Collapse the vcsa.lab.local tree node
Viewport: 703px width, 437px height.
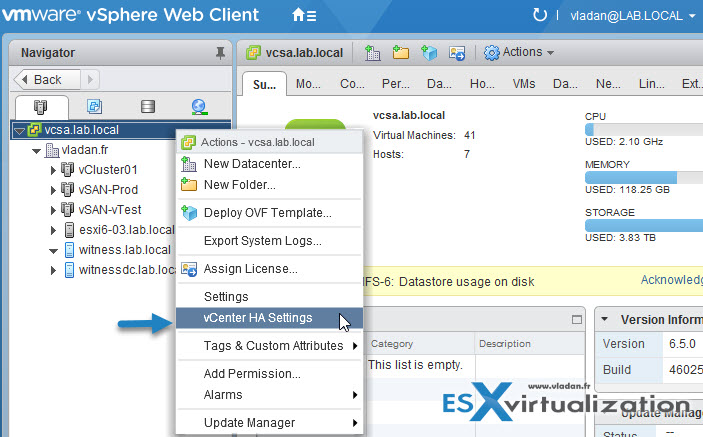pyautogui.click(x=19, y=131)
